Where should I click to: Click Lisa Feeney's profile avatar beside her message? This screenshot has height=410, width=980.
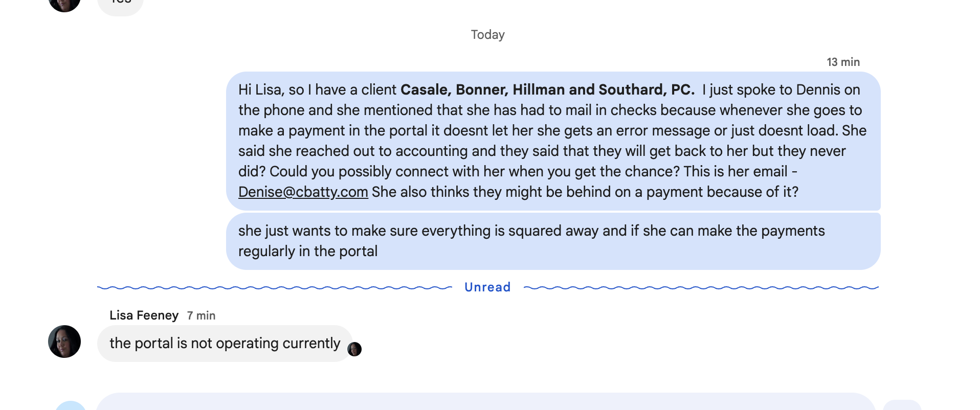point(64,341)
